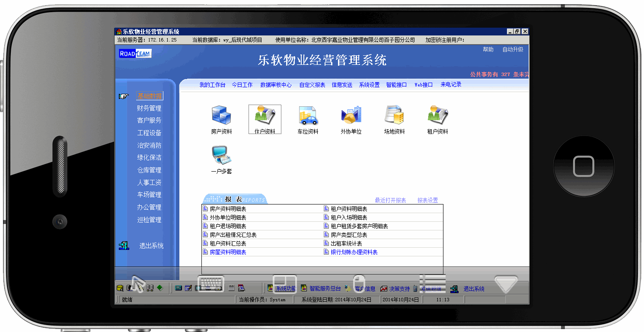This screenshot has height=332, width=644.
Task: Select 办公管理 in left sidebar
Action: click(149, 207)
